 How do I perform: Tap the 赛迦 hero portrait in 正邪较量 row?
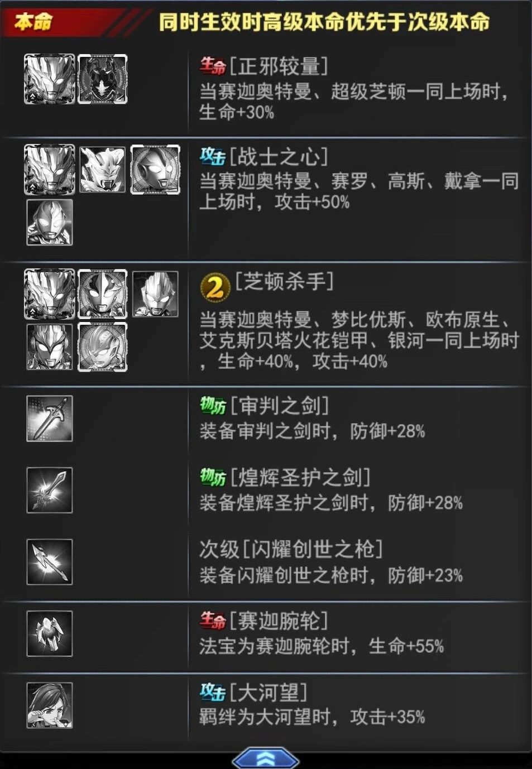[50, 79]
